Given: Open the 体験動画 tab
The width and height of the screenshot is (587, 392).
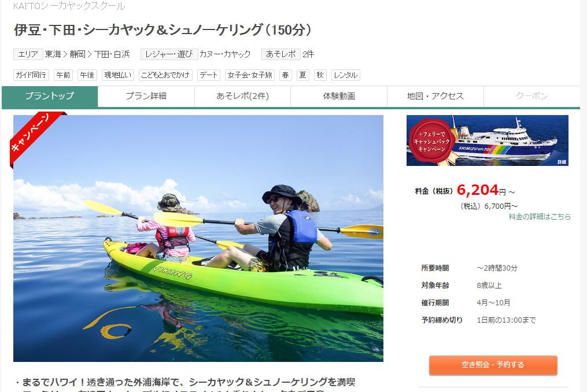Looking at the screenshot, I should pos(339,96).
